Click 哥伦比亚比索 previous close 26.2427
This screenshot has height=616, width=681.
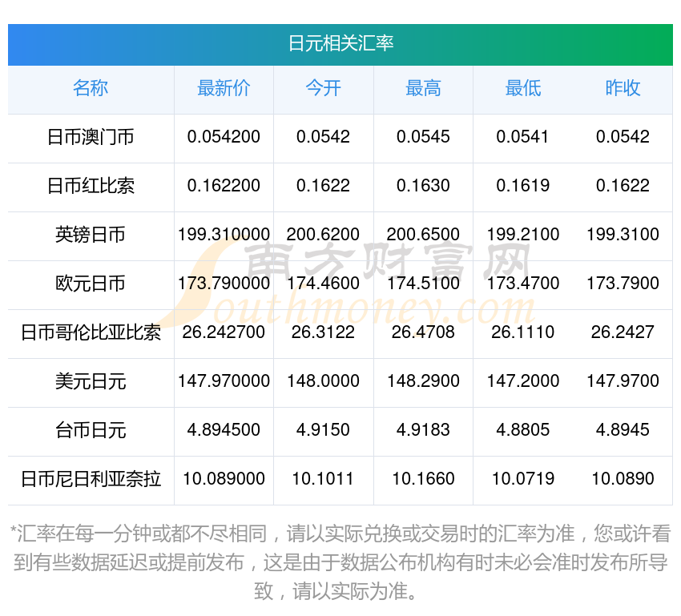click(x=623, y=332)
